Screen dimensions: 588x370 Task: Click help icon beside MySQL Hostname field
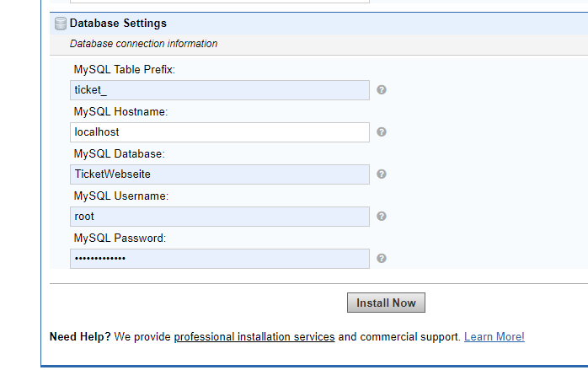point(382,131)
